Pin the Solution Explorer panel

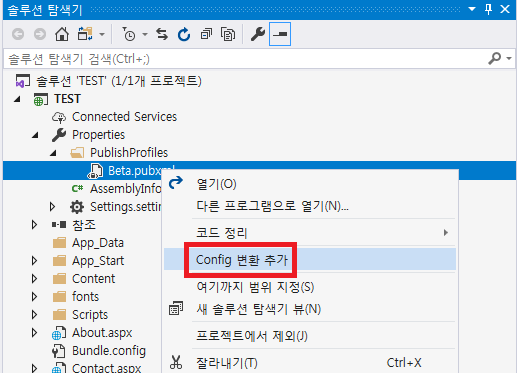click(x=488, y=9)
